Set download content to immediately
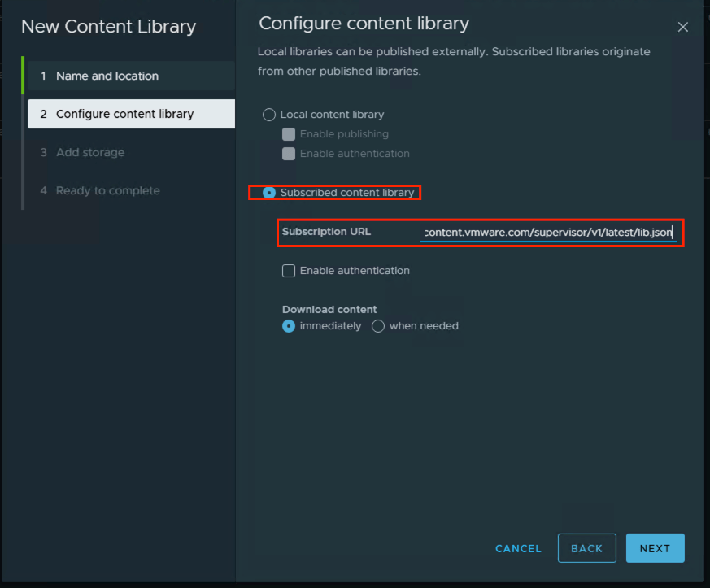Image resolution: width=710 pixels, height=588 pixels. (x=289, y=326)
